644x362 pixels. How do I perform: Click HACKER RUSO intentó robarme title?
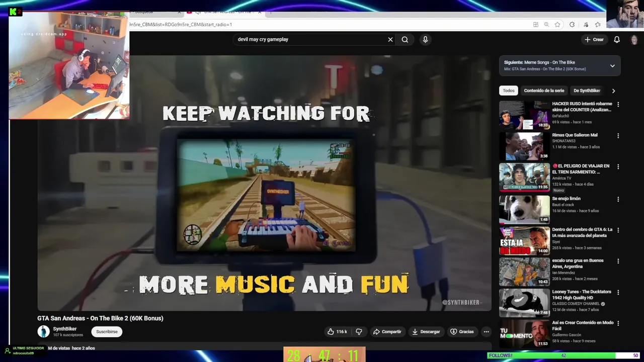click(x=582, y=107)
